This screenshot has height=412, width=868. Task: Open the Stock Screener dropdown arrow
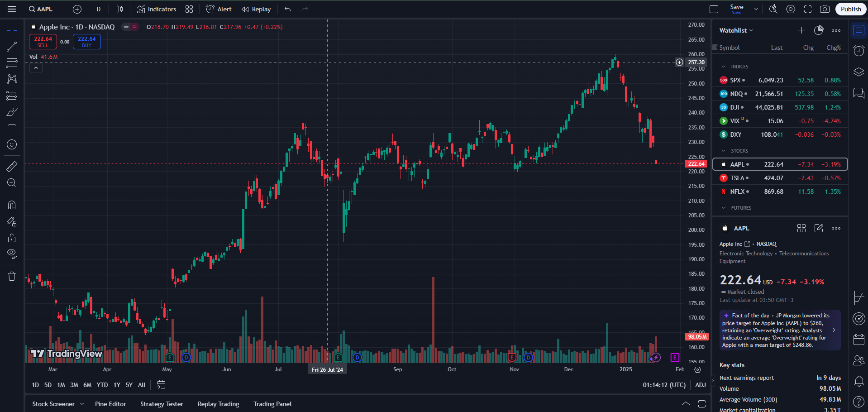pos(82,404)
